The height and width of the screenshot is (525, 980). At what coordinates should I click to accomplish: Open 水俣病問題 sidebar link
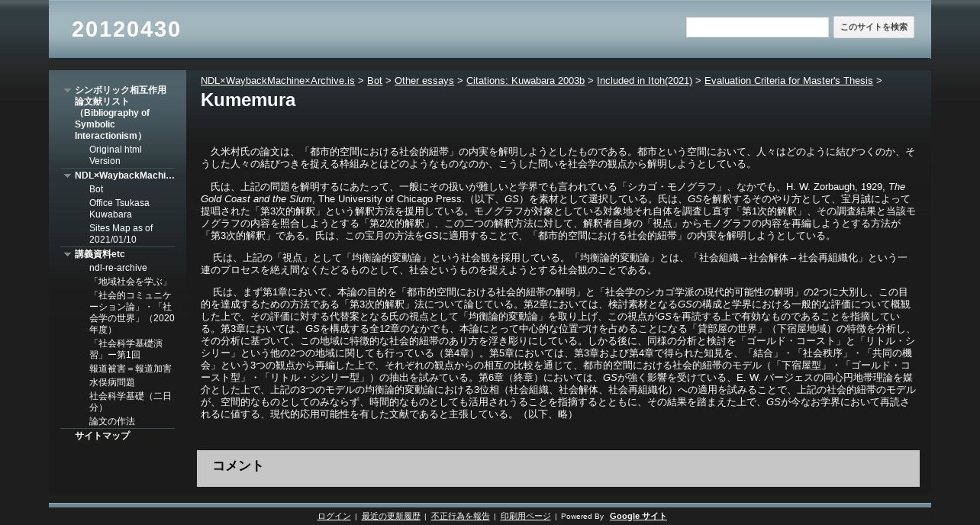click(111, 382)
